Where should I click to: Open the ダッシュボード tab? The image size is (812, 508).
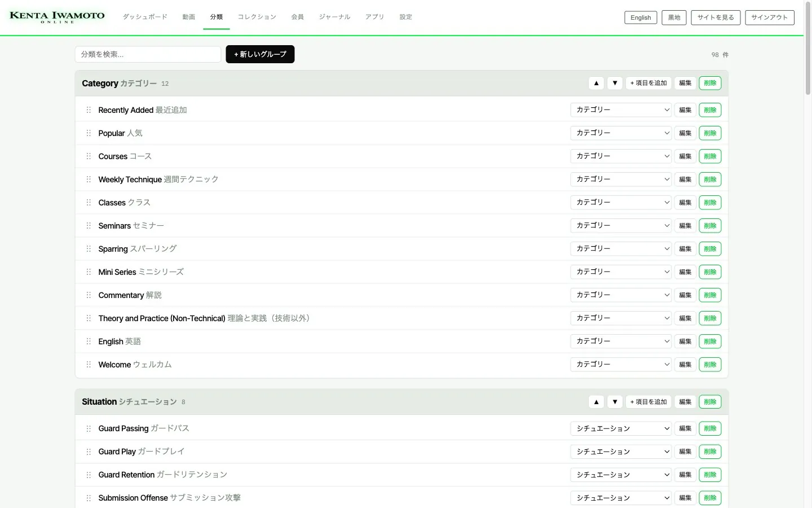[145, 17]
